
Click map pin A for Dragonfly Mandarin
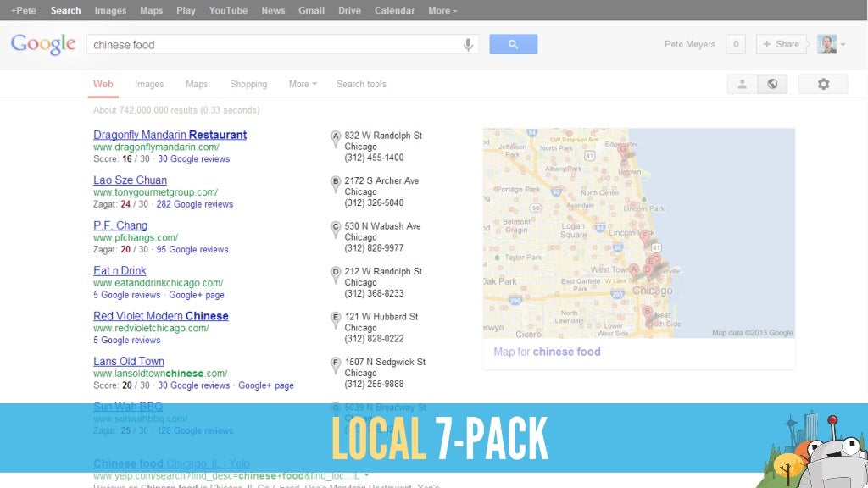(x=336, y=138)
